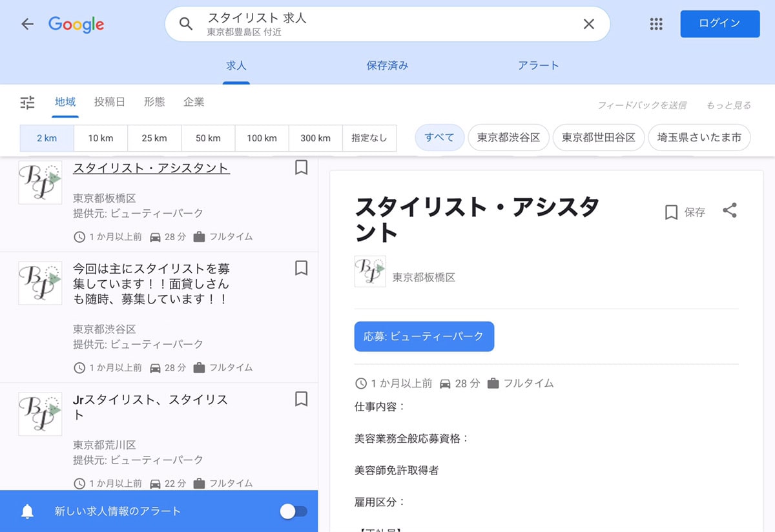
Task: Bookmark the スタイリスト・アシスタント listing
Action: [x=301, y=168]
